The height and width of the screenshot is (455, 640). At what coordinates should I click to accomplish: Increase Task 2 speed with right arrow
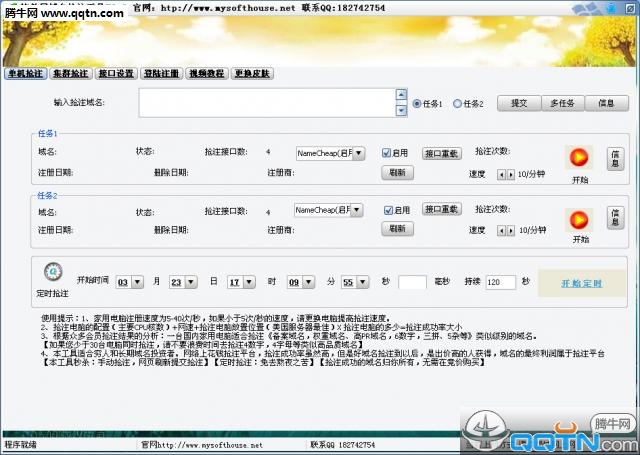coord(510,231)
